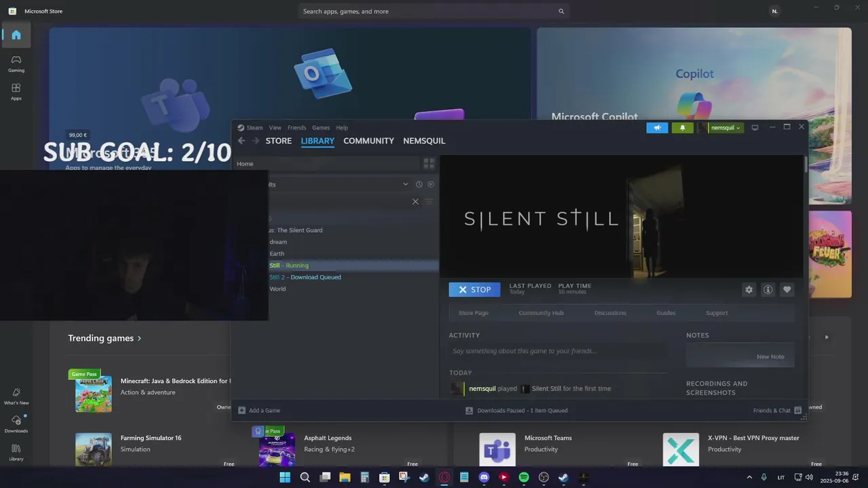868x488 pixels.
Task: Open the View menu in Steam
Action: coord(275,127)
